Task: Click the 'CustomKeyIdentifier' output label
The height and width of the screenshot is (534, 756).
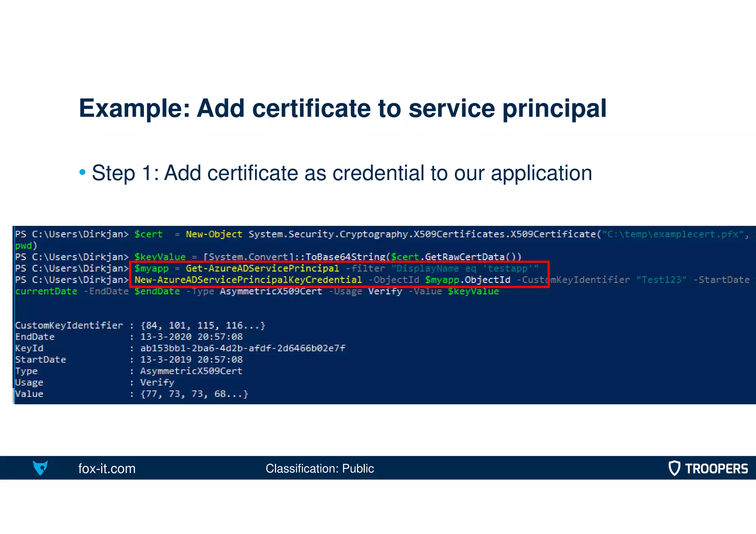Action: pyautogui.click(x=69, y=325)
